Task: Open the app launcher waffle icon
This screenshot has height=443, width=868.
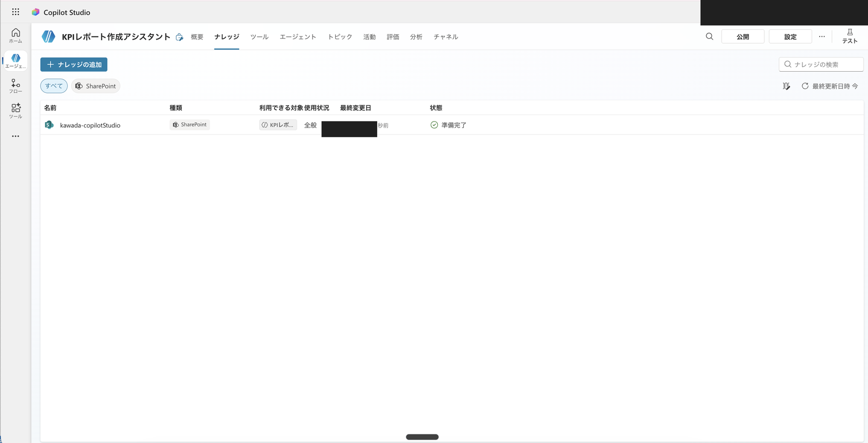Action: click(16, 12)
